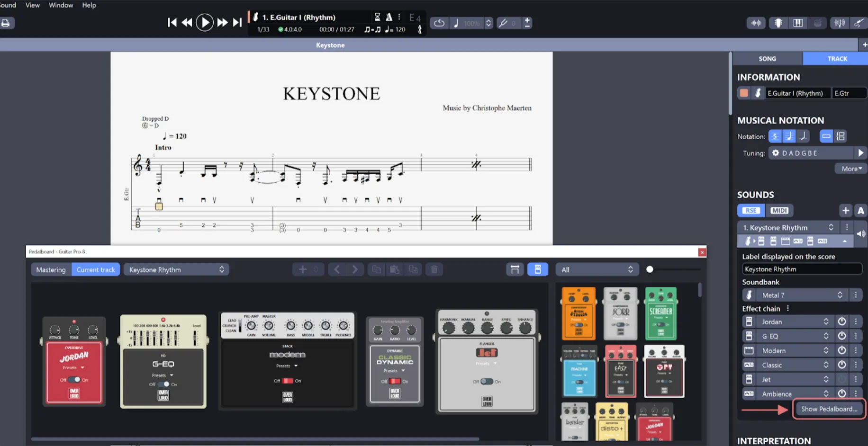The width and height of the screenshot is (868, 446).
Task: Toggle slash notation button
Action: tap(802, 136)
